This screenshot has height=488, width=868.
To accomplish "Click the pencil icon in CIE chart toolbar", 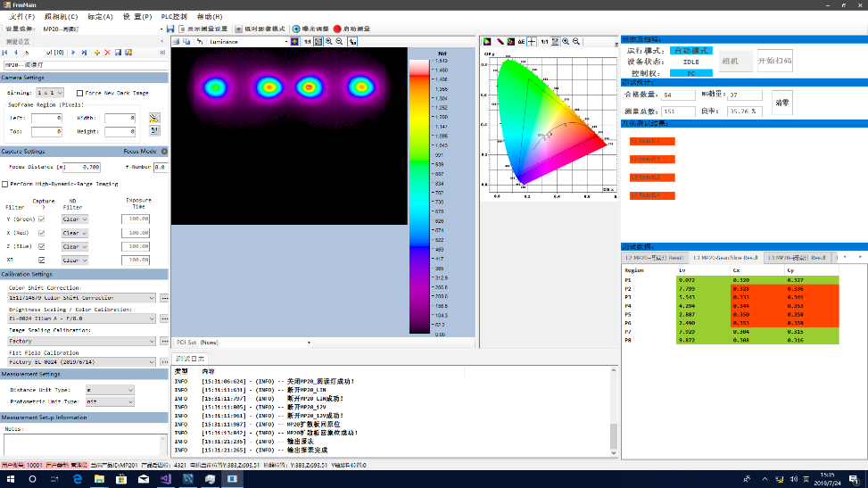I will [x=500, y=42].
